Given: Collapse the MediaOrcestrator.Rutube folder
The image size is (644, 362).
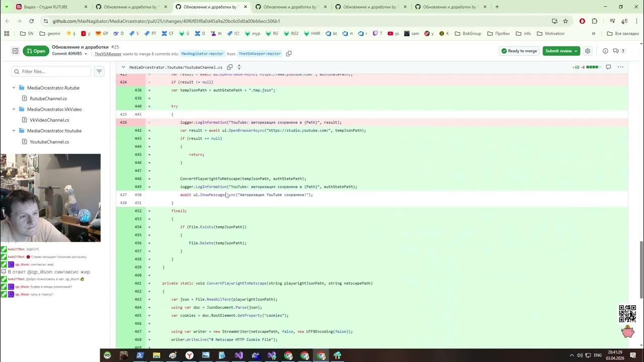Looking at the screenshot, I should pyautogui.click(x=14, y=88).
